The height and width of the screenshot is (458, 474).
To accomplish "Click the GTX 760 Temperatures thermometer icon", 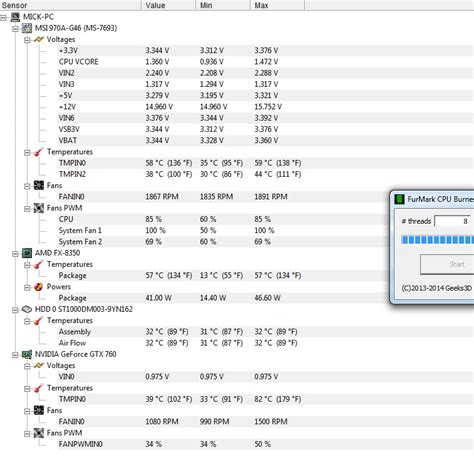I will click(39, 388).
